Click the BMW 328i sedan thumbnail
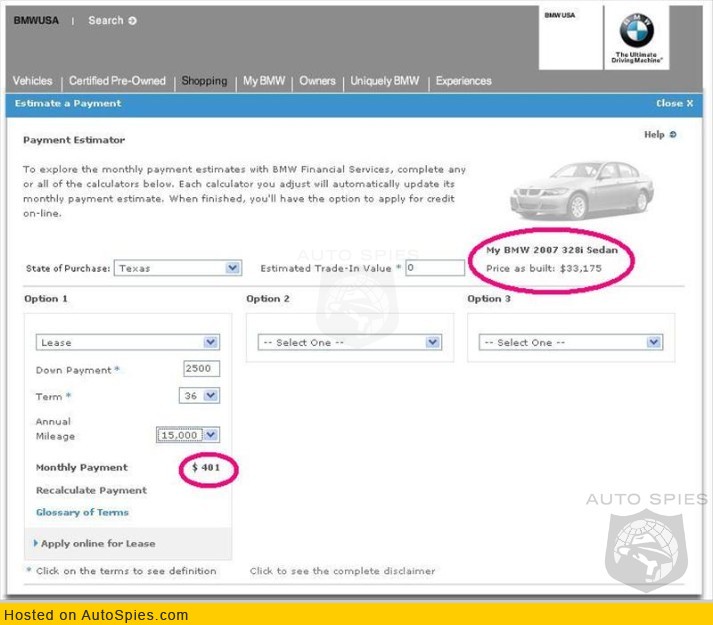The height and width of the screenshot is (625, 713). click(x=582, y=191)
